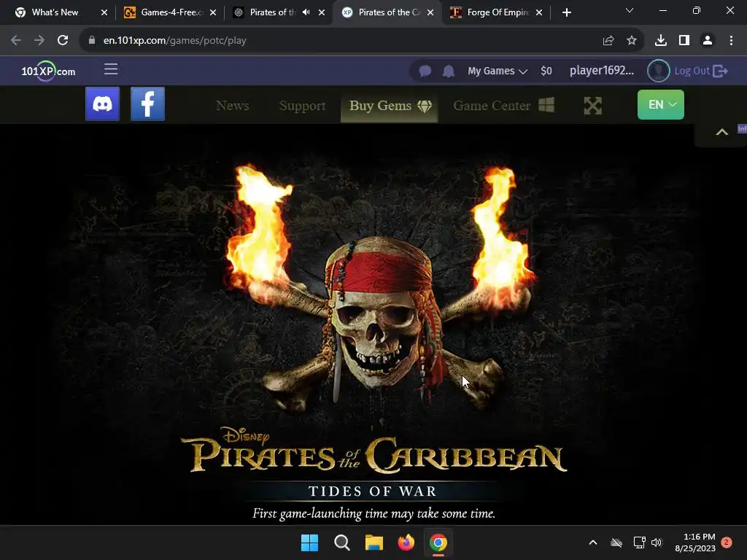The image size is (747, 560).
Task: Open the Chrome three-dot menu
Action: pyautogui.click(x=731, y=41)
